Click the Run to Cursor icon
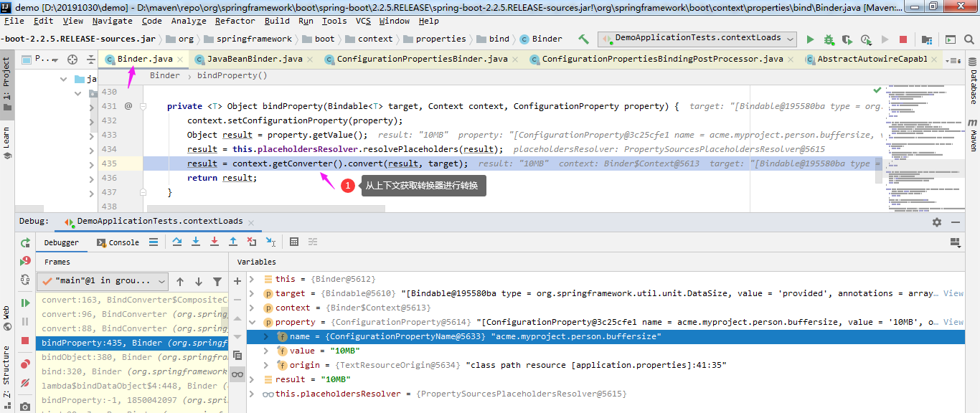980x413 pixels. coord(270,242)
